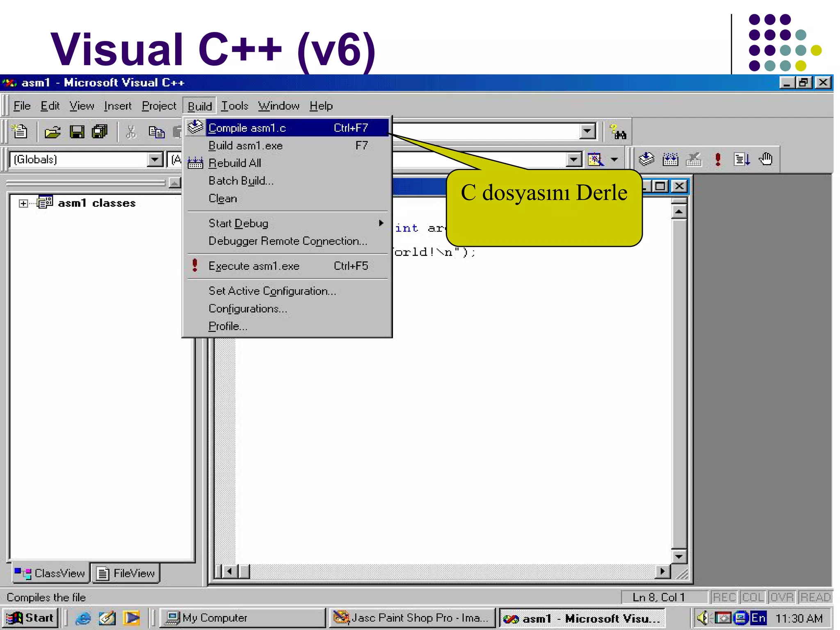
Task: Click the volume speaker tray icon
Action: tap(703, 618)
